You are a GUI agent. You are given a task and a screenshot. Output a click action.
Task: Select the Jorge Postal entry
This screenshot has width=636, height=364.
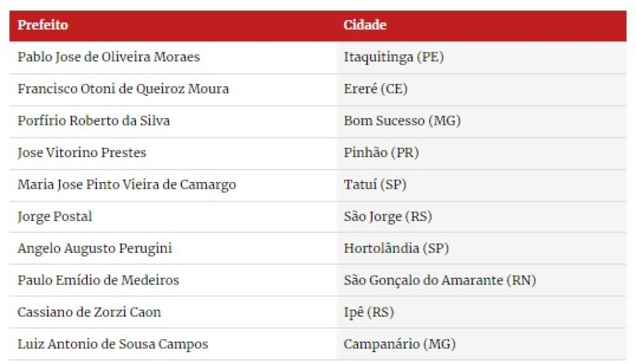55,216
